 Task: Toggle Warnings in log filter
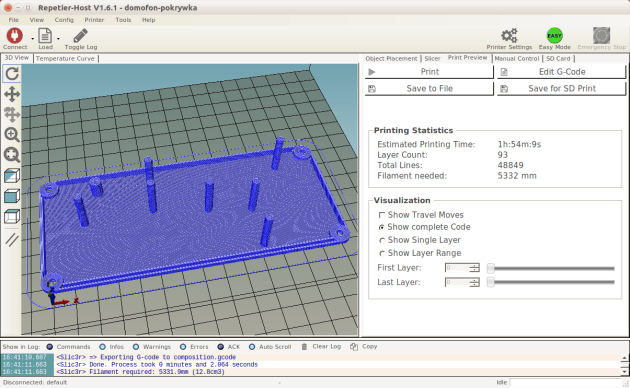[x=136, y=347]
